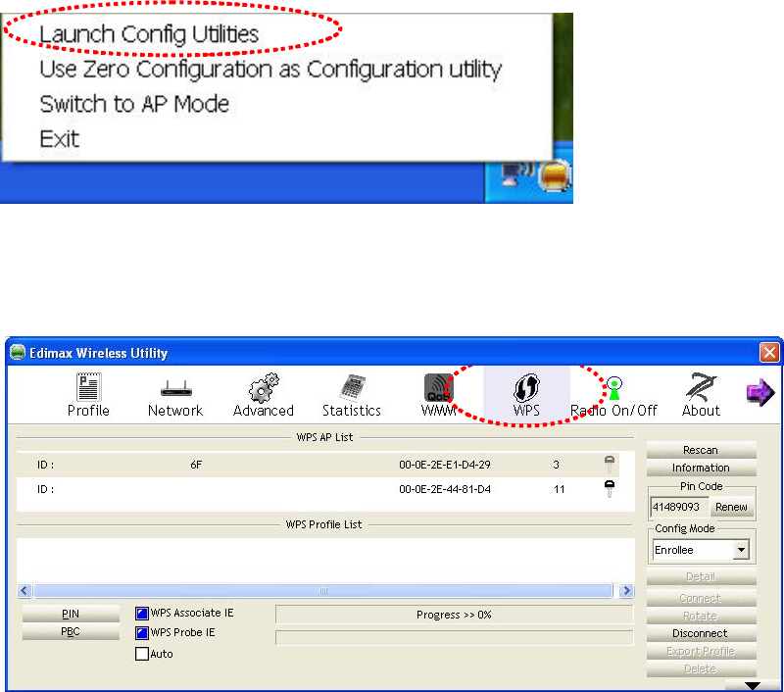Click the Rotate button
The image size is (784, 692).
(x=701, y=616)
